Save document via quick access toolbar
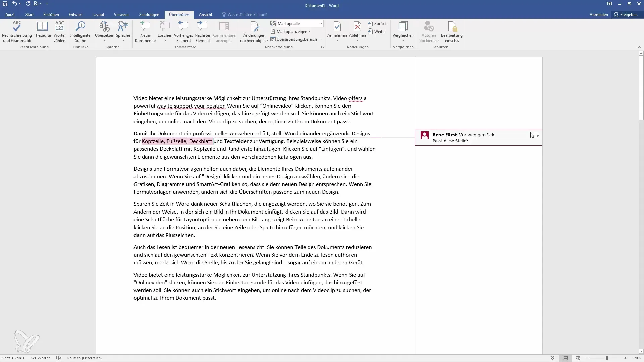 coord(5,4)
